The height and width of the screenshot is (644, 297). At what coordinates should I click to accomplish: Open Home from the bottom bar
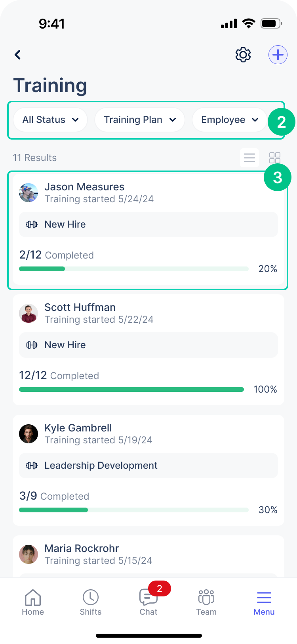(33, 602)
